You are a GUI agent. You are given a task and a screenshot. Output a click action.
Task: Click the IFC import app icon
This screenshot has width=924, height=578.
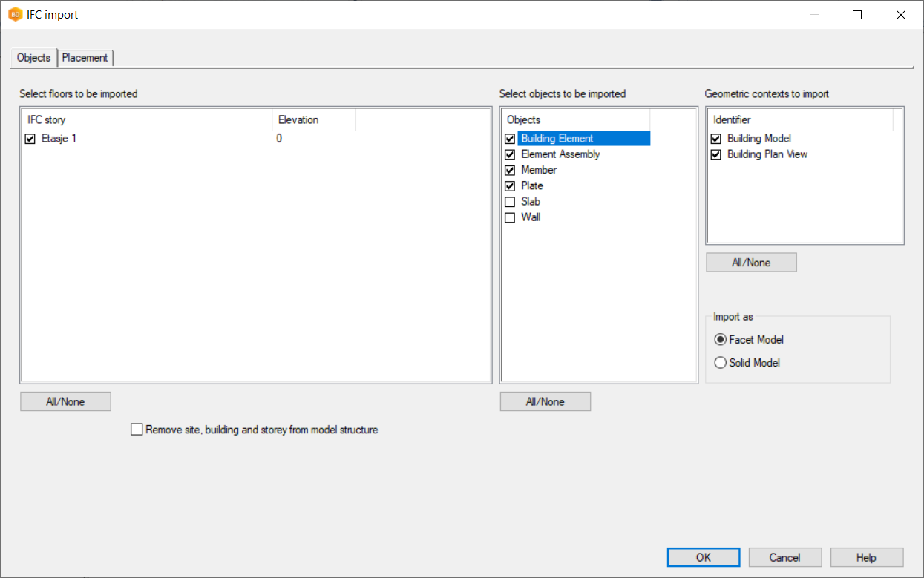[x=15, y=15]
